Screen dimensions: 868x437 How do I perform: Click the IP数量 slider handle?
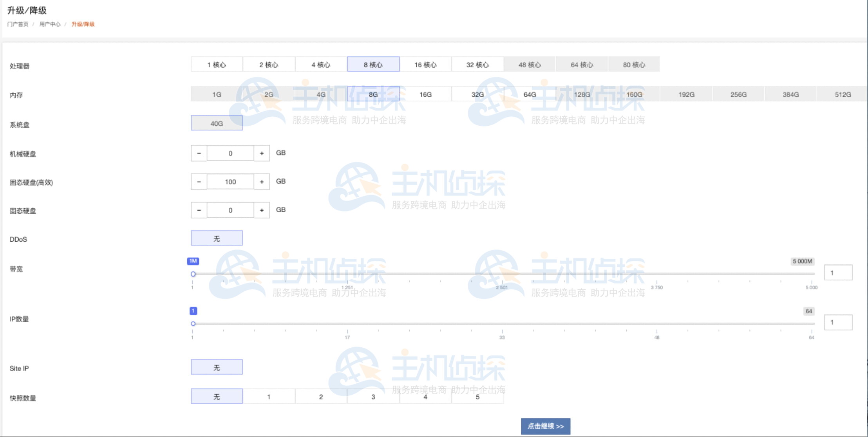[193, 323]
